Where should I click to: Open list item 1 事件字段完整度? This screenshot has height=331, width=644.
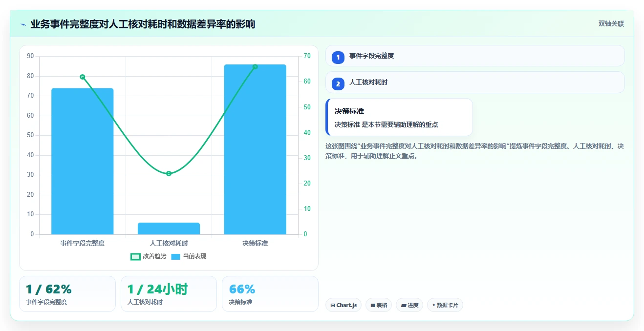coord(475,56)
